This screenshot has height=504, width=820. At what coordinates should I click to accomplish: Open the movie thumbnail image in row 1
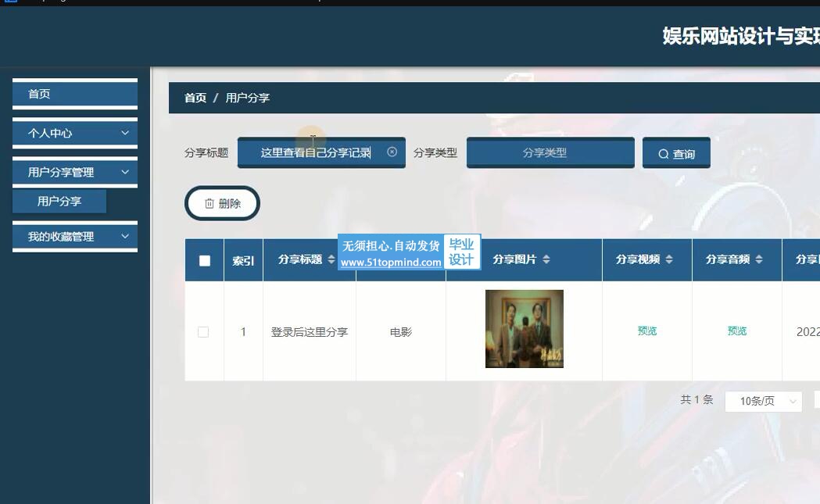coord(524,329)
